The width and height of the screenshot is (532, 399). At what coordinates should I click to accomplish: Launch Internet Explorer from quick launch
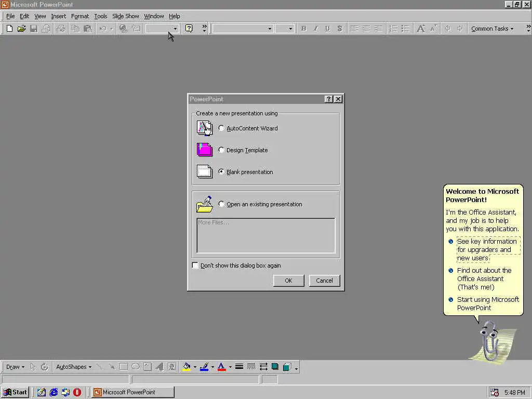coord(54,392)
